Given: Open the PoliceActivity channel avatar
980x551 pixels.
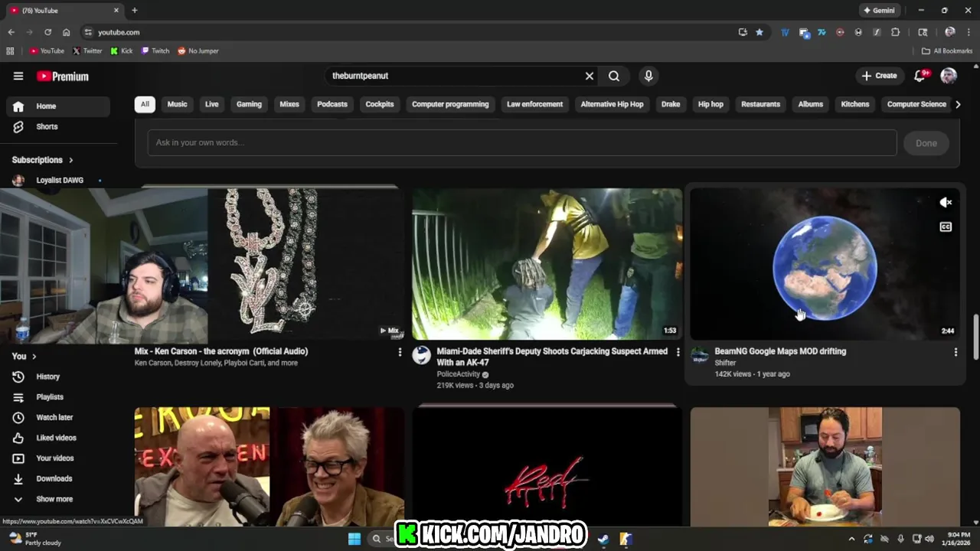Looking at the screenshot, I should coord(422,354).
